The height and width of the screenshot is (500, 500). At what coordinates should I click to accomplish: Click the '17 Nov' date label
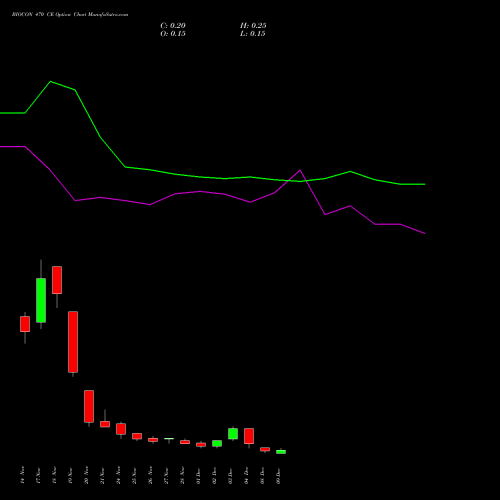[38, 475]
